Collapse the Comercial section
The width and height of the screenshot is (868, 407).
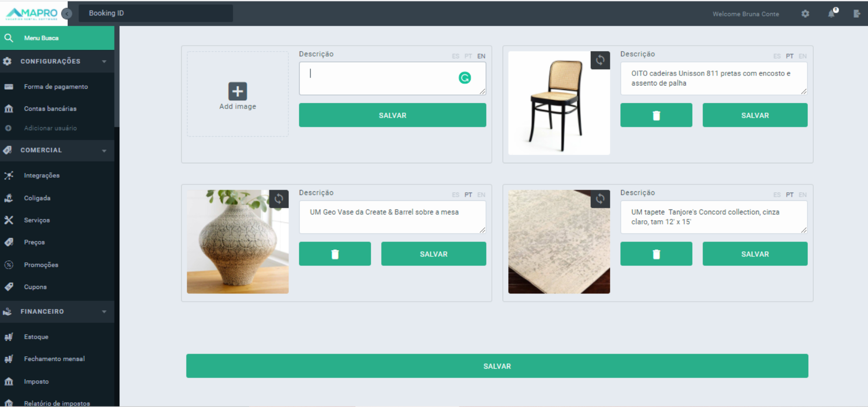pos(104,151)
